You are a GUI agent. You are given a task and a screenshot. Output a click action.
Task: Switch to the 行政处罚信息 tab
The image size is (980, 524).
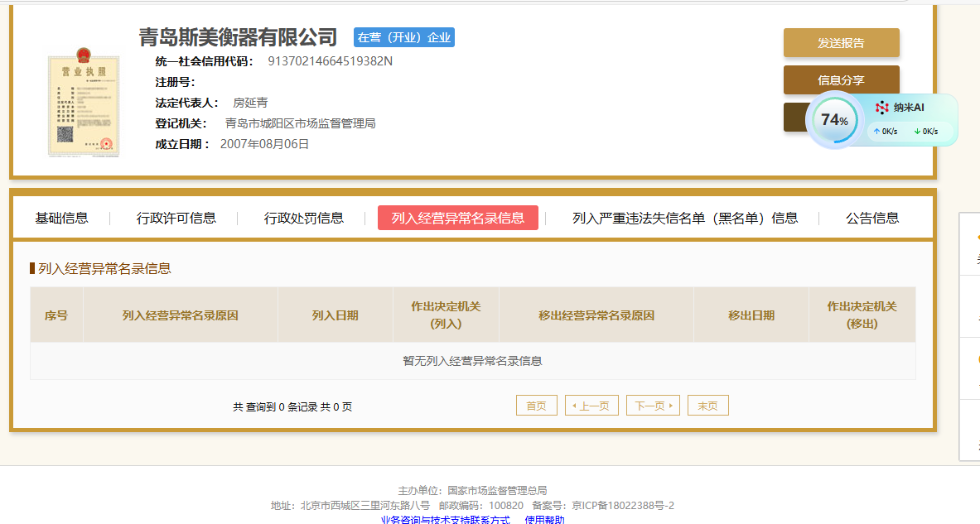304,218
